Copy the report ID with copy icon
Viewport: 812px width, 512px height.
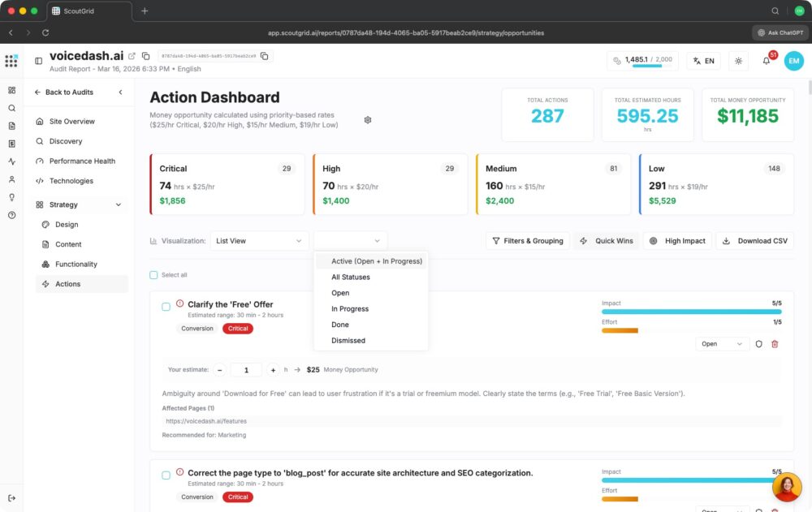point(266,56)
